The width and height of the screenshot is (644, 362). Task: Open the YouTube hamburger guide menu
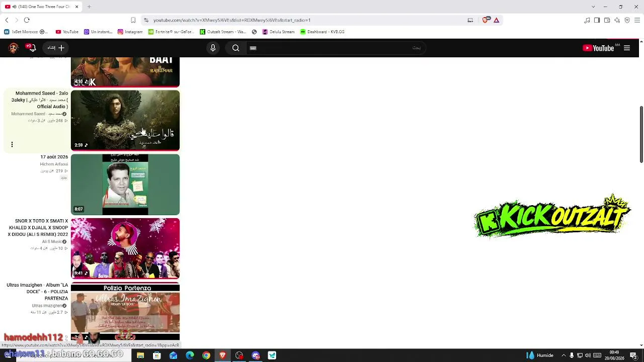pos(627,48)
